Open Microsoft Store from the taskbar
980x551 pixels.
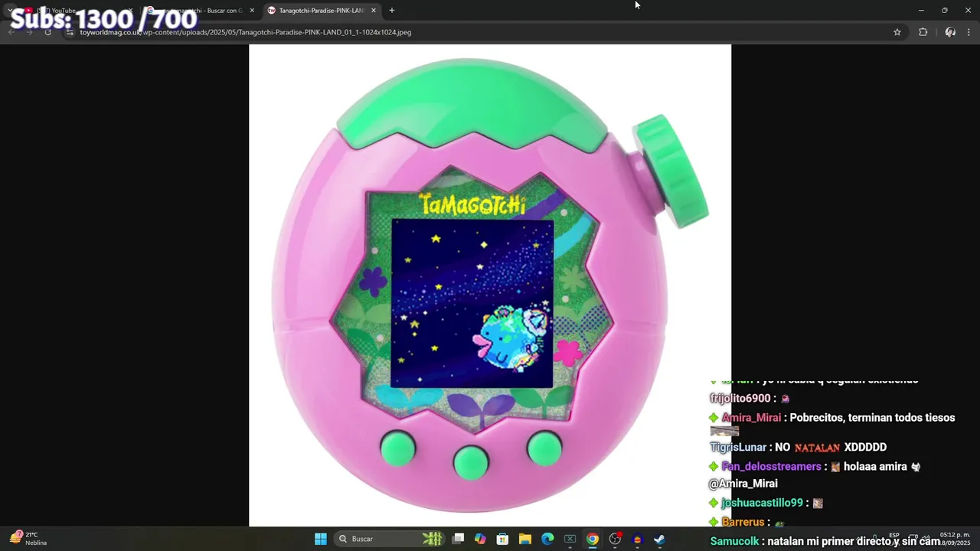click(502, 539)
